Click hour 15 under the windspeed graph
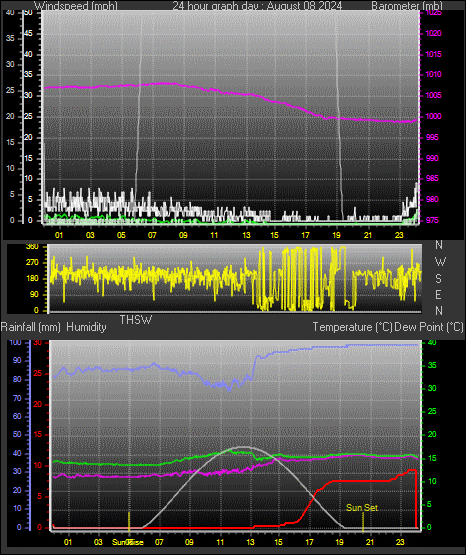Image resolution: width=466 pixels, height=555 pixels. tap(274, 235)
